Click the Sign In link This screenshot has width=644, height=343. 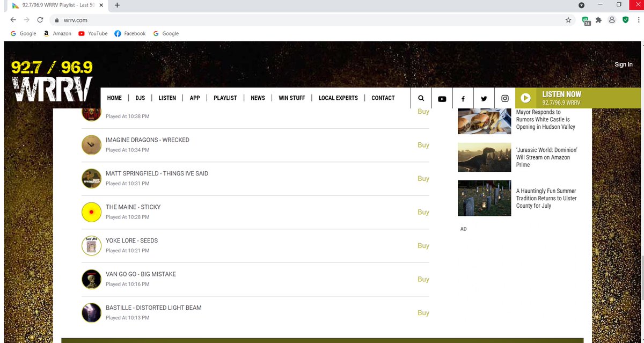click(x=624, y=64)
